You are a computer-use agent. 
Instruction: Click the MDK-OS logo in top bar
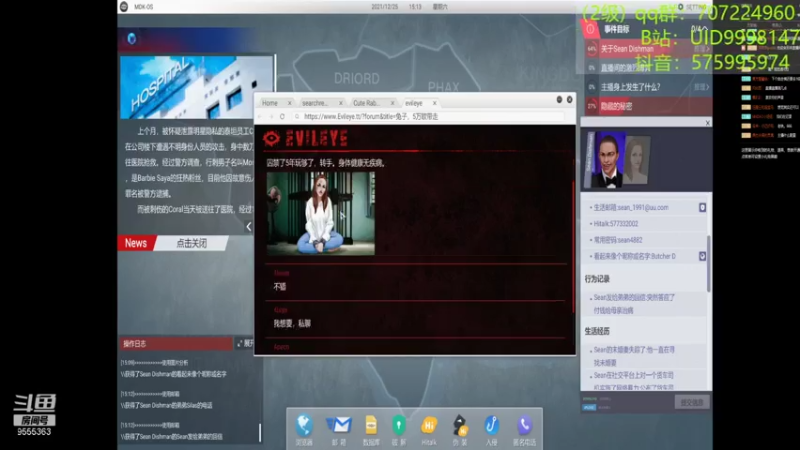tap(124, 7)
